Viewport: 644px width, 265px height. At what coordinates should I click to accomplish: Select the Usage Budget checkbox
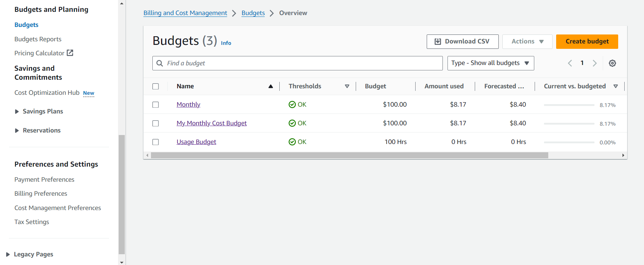click(156, 142)
